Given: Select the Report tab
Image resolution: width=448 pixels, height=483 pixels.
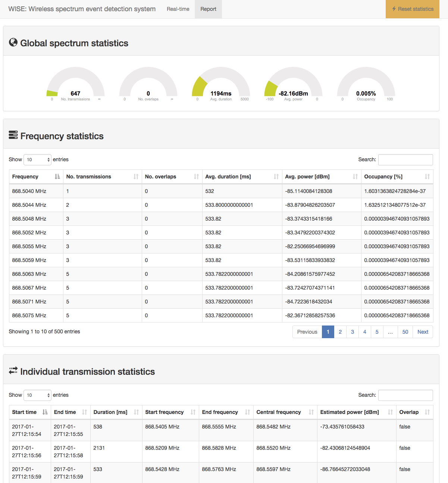Looking at the screenshot, I should coord(208,9).
